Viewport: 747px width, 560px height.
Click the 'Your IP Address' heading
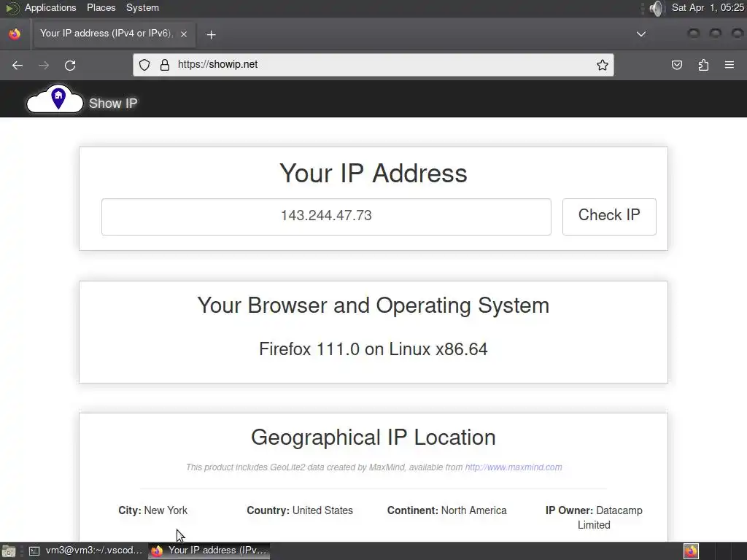(x=373, y=173)
